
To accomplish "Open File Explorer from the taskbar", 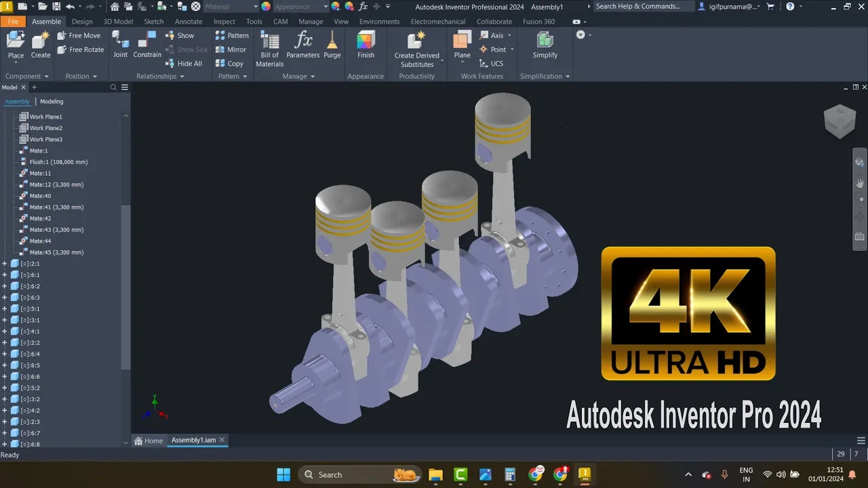I will point(435,474).
